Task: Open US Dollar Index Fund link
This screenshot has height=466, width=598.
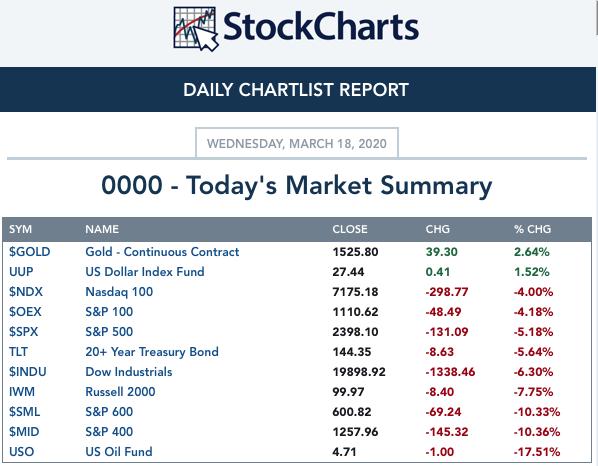Action: coord(145,272)
